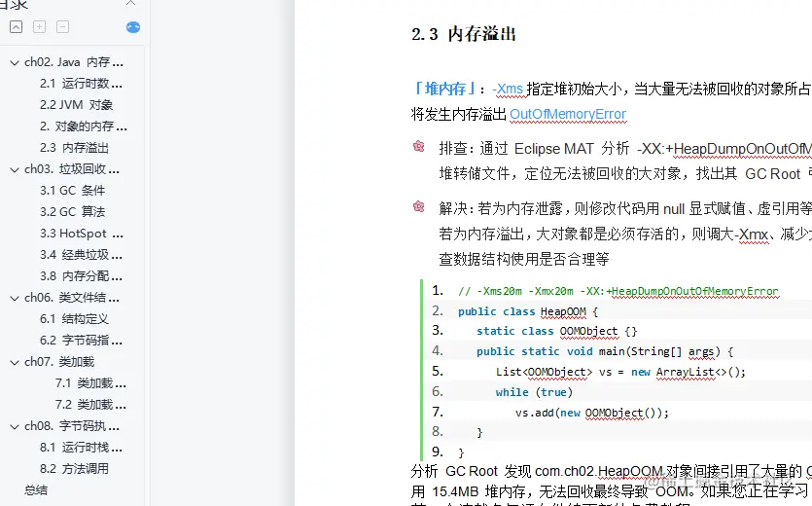Open the blue assistant icon in outline panel
This screenshot has width=812, height=506.
pyautogui.click(x=133, y=27)
